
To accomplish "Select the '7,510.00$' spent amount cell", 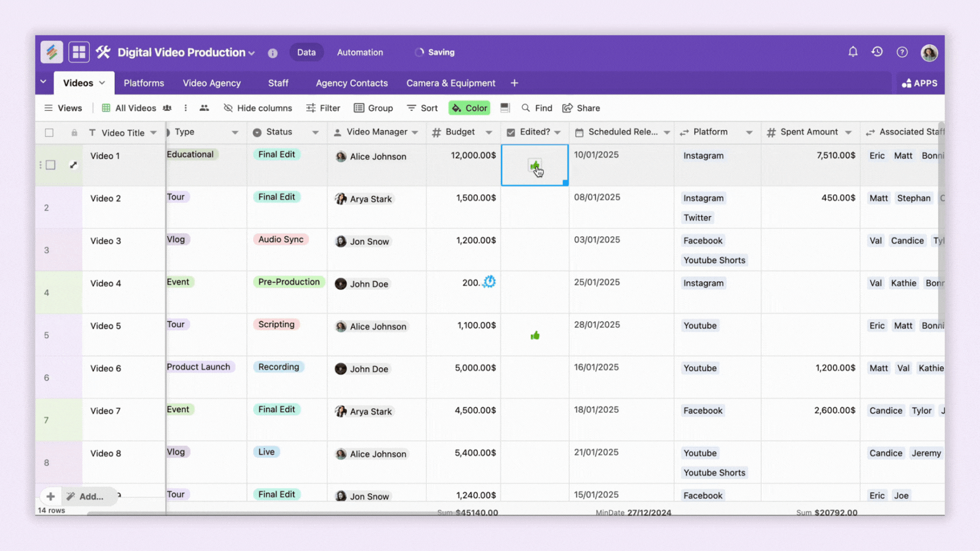I will tap(811, 165).
